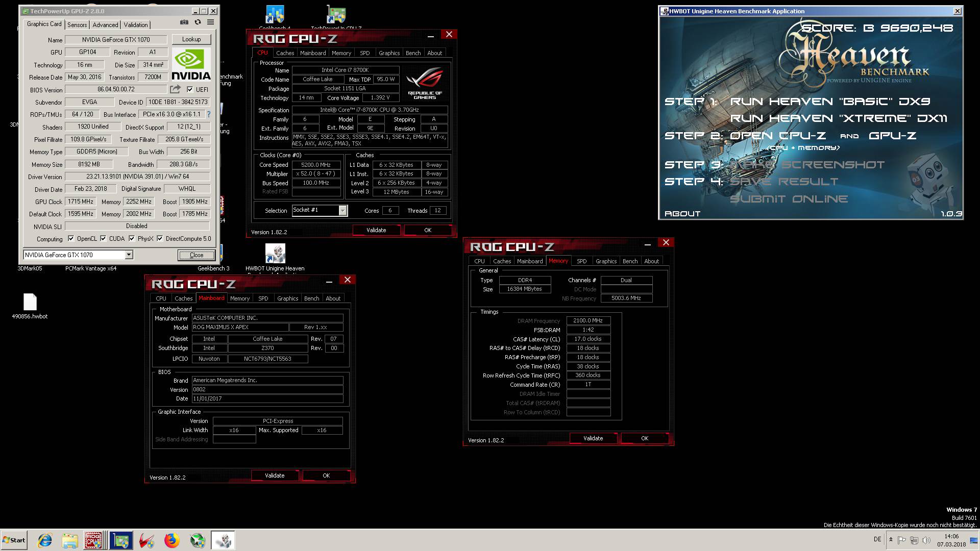The height and width of the screenshot is (551, 980).
Task: Switch to ROG CPU-Z taskbar item
Action: [93, 540]
